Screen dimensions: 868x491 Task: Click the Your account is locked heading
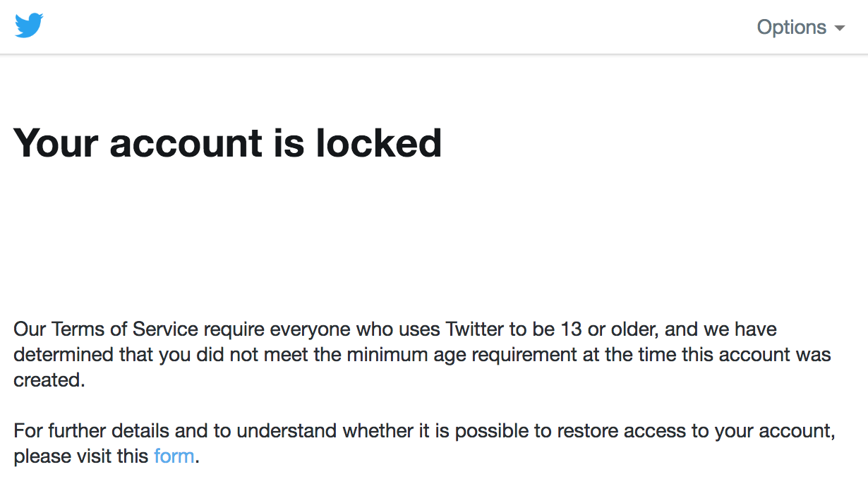click(x=229, y=143)
